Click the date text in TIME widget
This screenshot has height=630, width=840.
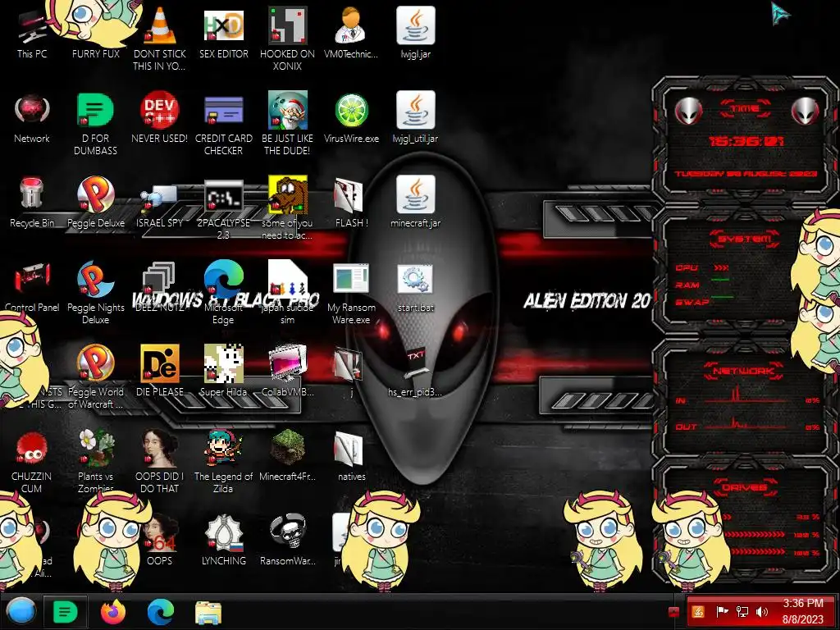pyautogui.click(x=746, y=174)
